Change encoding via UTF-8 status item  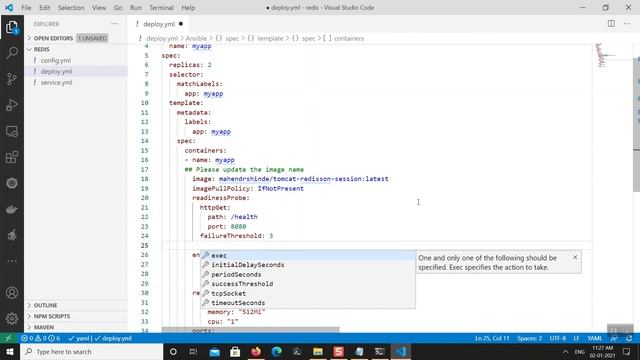(x=558, y=338)
